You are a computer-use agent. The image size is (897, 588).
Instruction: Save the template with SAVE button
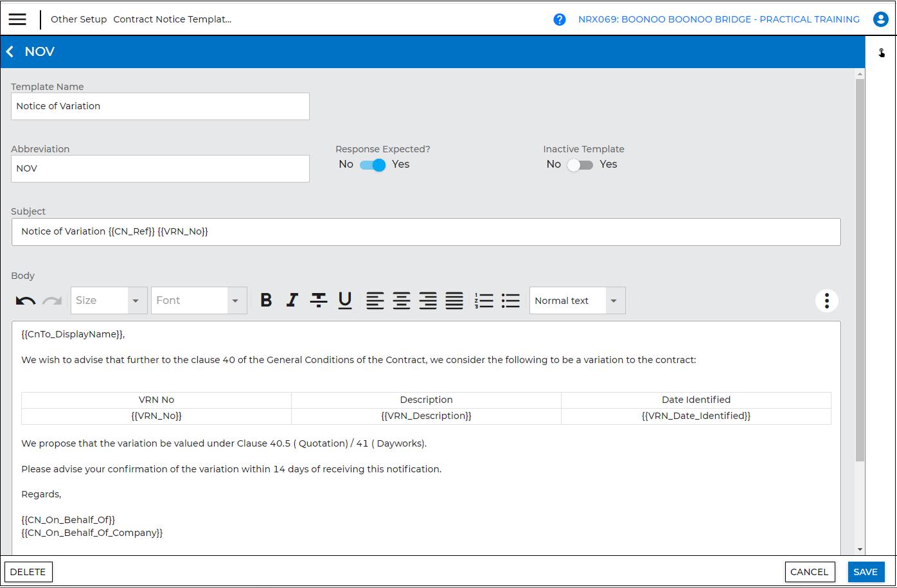866,572
